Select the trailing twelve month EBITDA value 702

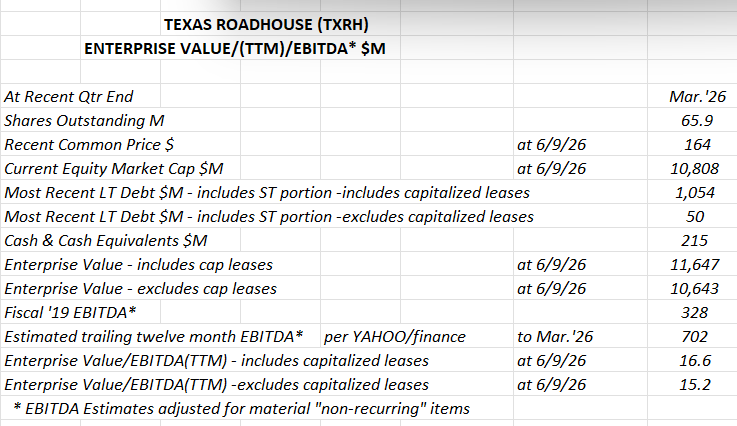pos(695,336)
